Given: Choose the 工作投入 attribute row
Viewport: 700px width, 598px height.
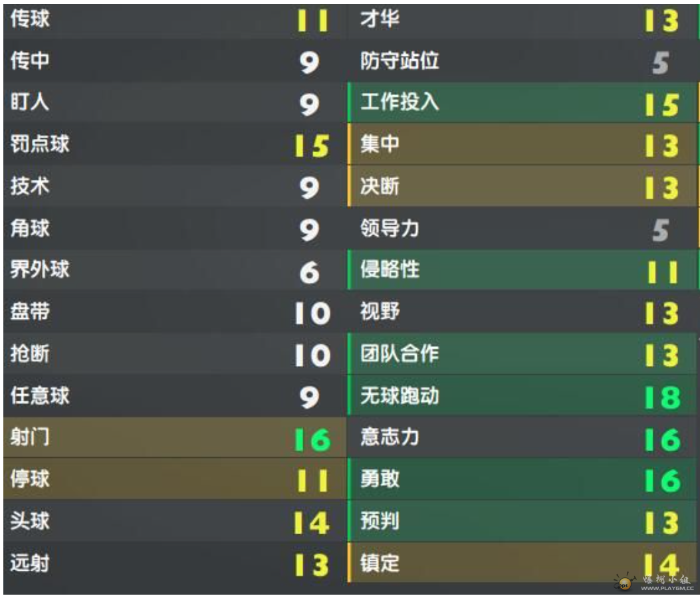Looking at the screenshot, I should tap(523, 103).
